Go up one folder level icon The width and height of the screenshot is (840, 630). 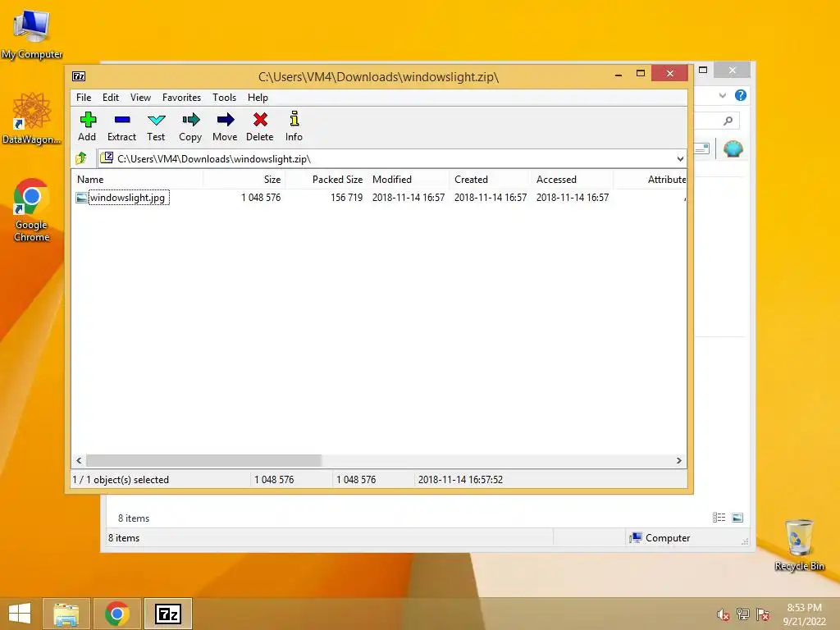coord(81,158)
